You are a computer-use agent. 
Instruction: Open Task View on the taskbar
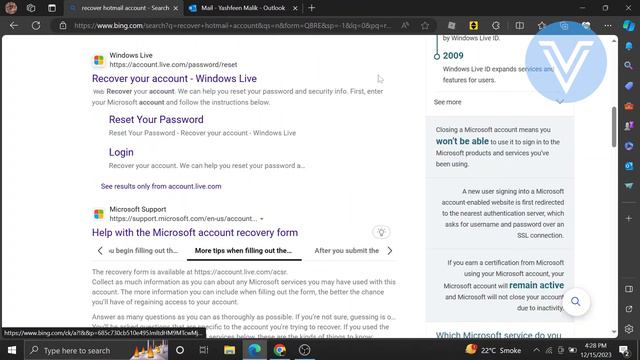point(204,350)
